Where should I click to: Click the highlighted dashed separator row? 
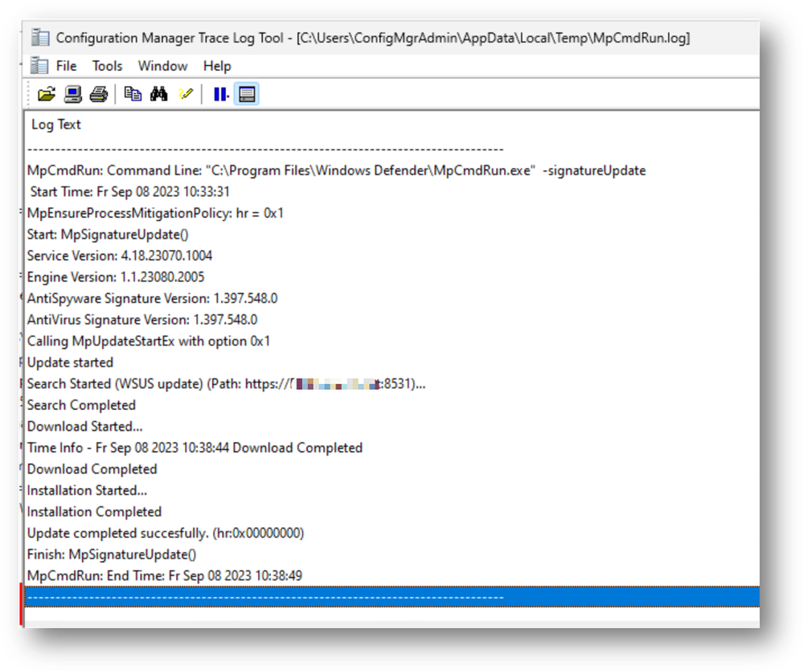[391, 597]
